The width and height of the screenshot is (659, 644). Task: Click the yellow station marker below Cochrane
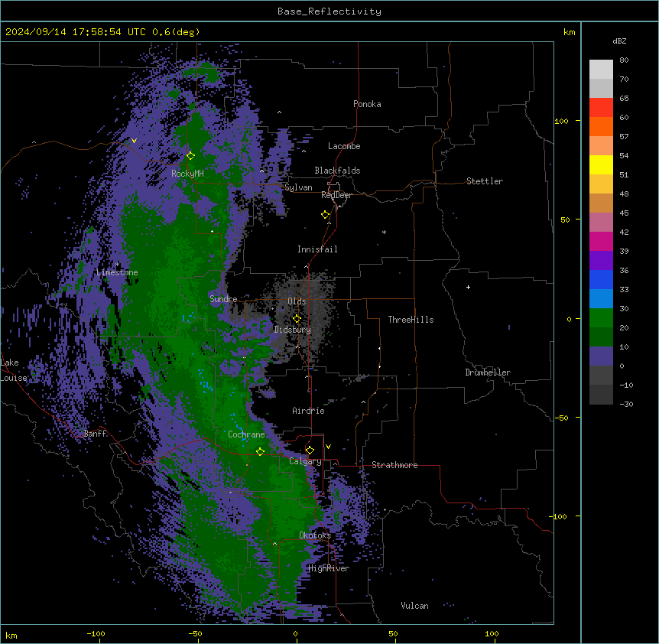tap(260, 452)
